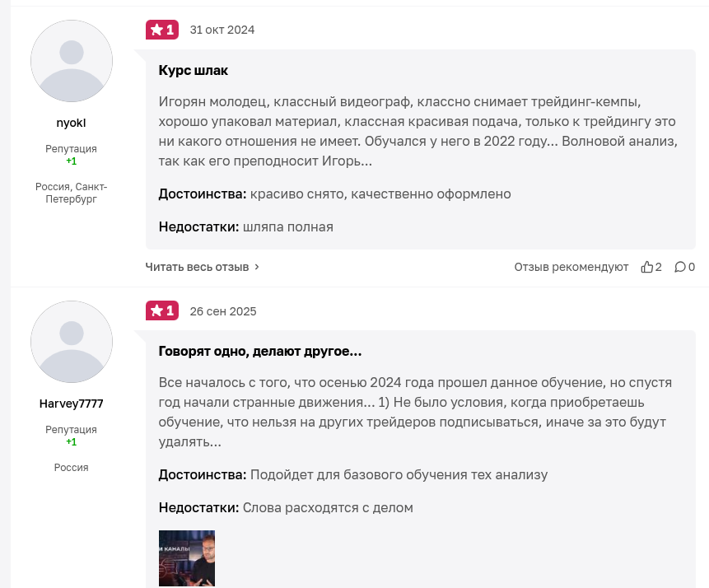The image size is (709, 588).
Task: Click date 31 окт 2024
Action: 222,30
